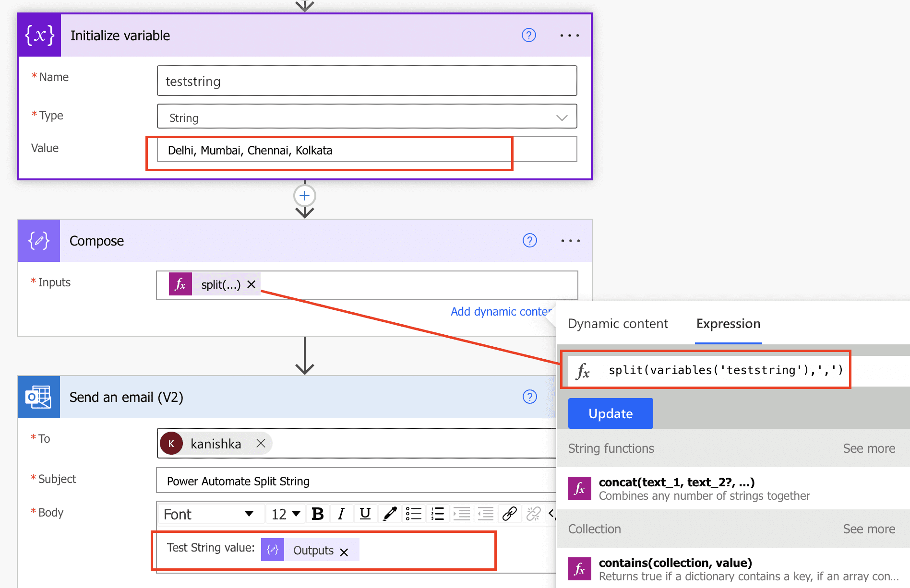Toggle underline formatting in email body
910x588 pixels.
coord(365,514)
